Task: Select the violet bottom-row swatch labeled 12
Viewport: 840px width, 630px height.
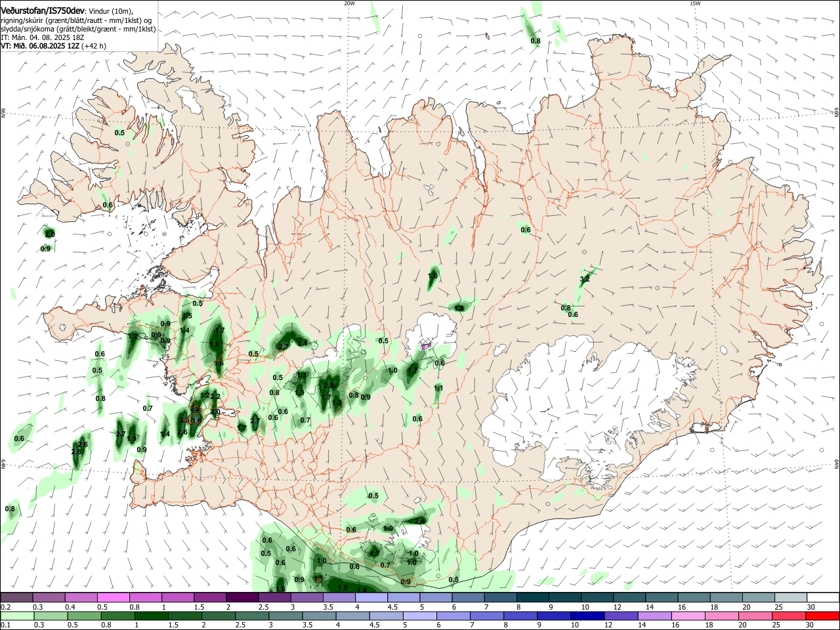Action: (620, 616)
